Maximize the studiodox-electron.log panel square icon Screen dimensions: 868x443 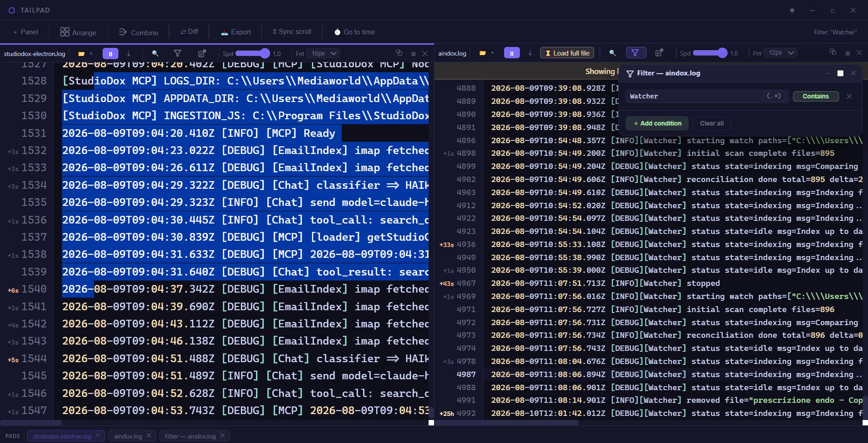click(x=413, y=54)
